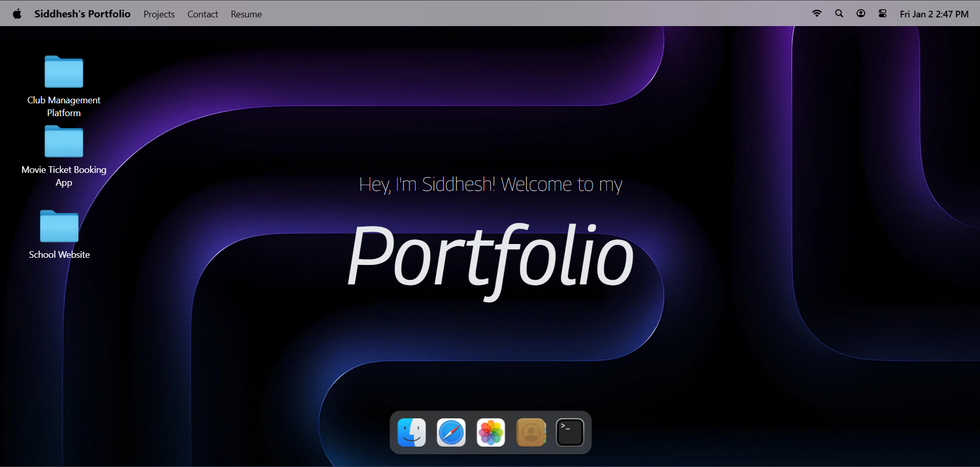Open Safari from the dock
Image resolution: width=980 pixels, height=467 pixels.
pyautogui.click(x=451, y=432)
